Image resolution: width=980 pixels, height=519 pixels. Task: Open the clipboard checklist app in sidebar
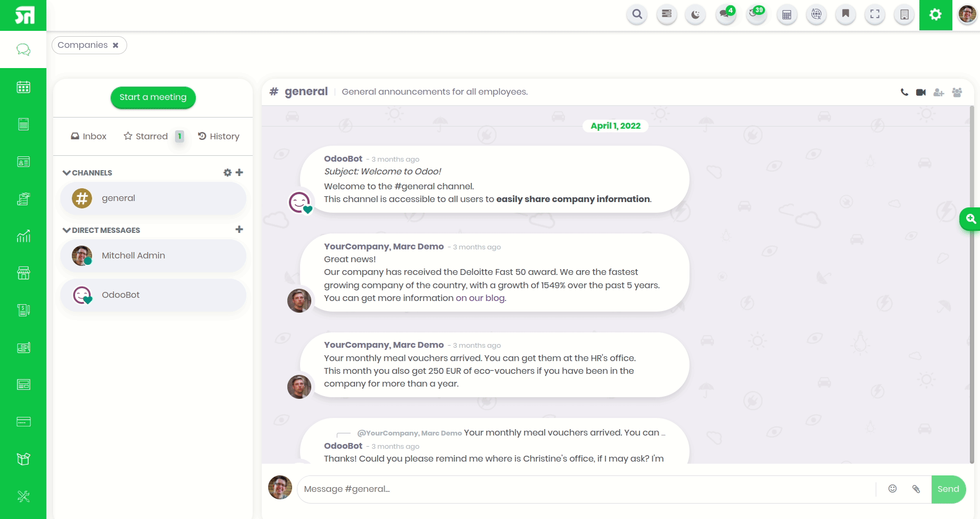23,199
